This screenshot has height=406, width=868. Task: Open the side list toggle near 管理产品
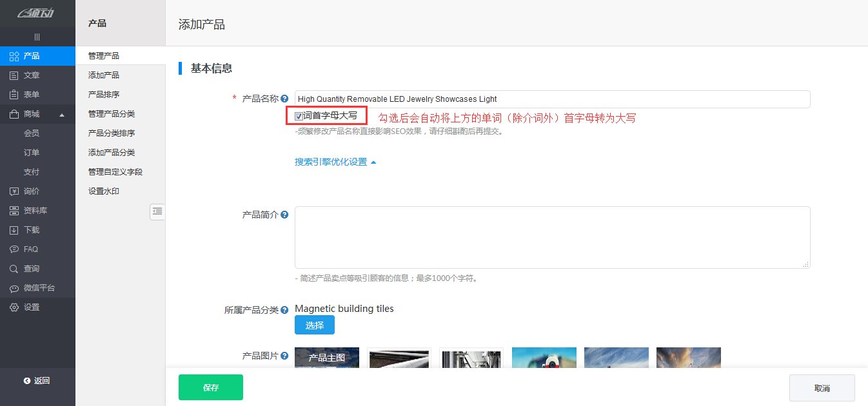click(157, 211)
